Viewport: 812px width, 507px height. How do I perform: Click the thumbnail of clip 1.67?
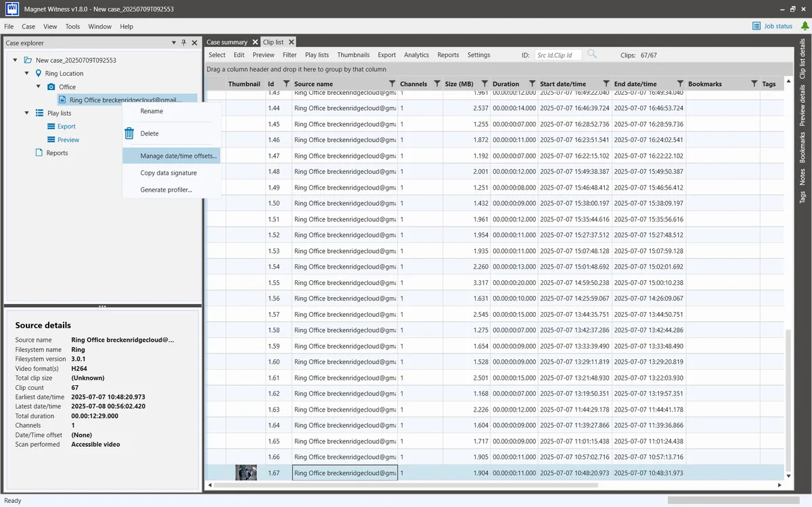[246, 472]
